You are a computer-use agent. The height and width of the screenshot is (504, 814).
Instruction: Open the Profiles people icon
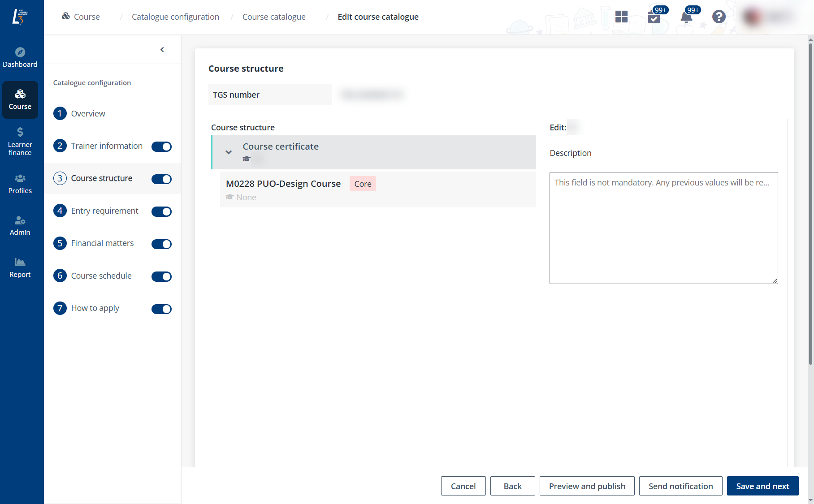tap(20, 178)
